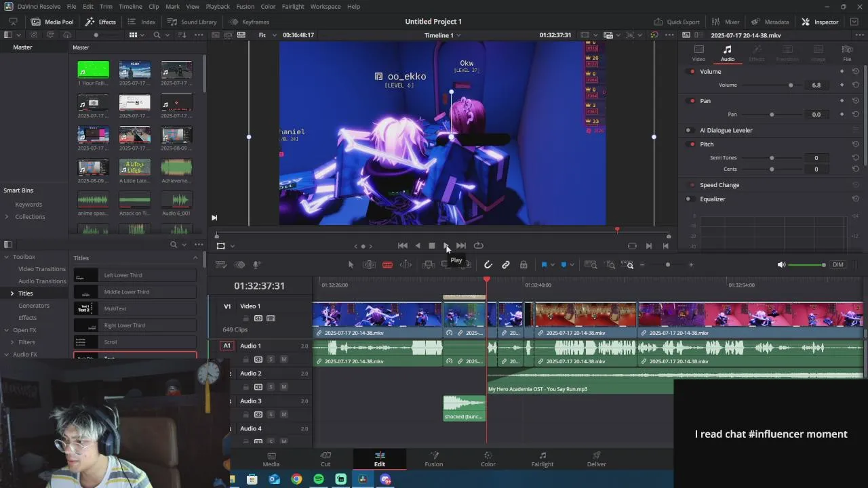Click the Media Pool search magnifier

157,35
